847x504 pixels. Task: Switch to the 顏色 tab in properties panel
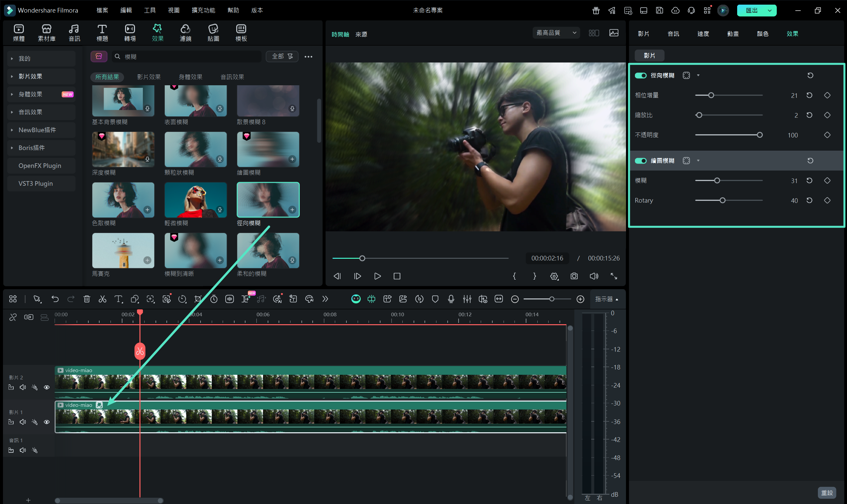click(762, 34)
